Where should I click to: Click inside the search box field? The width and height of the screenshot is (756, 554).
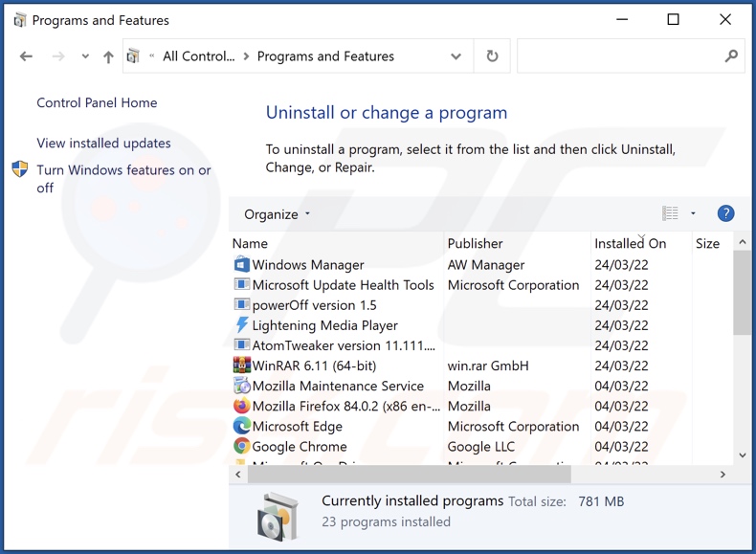(x=620, y=55)
